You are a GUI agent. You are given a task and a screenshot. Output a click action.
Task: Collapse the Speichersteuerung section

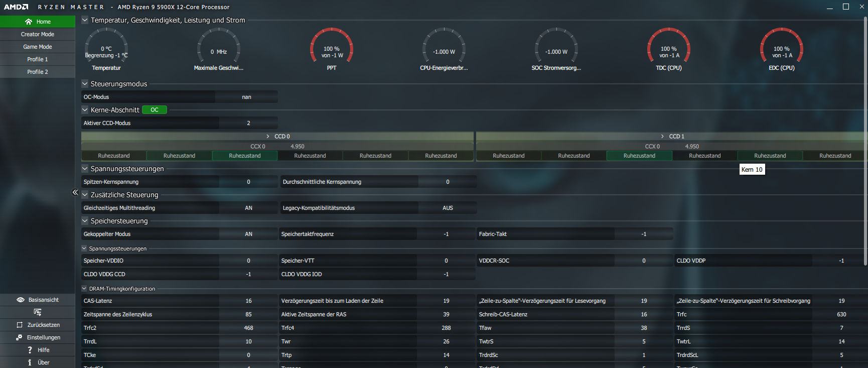85,221
